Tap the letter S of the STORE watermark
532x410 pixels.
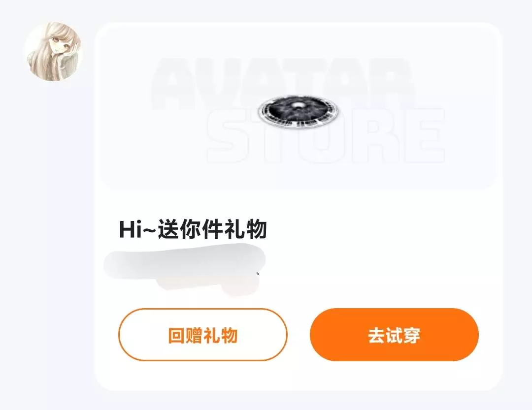click(227, 136)
